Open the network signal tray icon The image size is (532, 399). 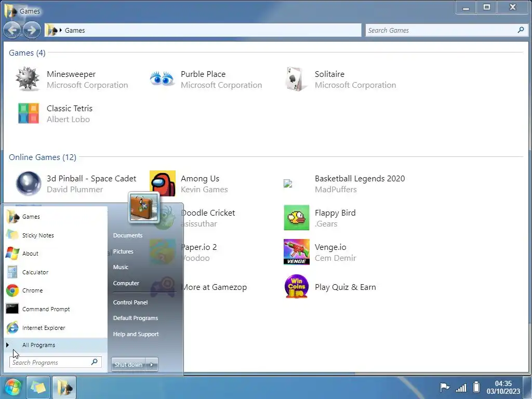point(461,387)
